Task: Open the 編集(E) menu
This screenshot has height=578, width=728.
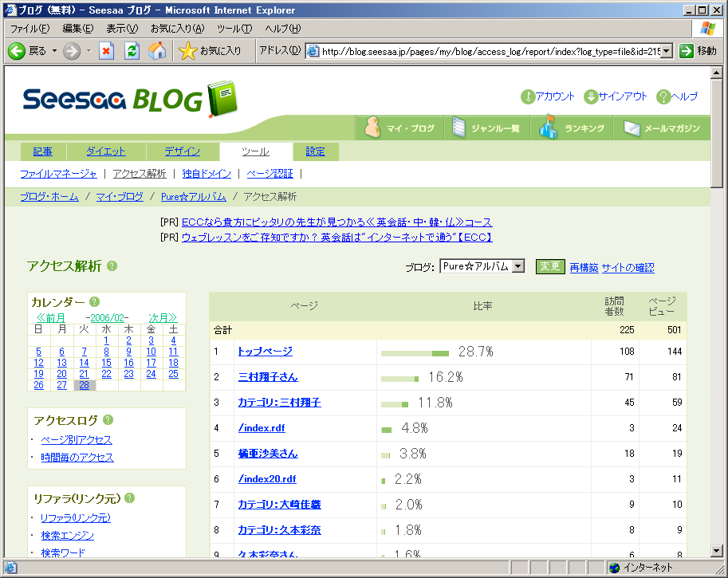Action: 78,29
